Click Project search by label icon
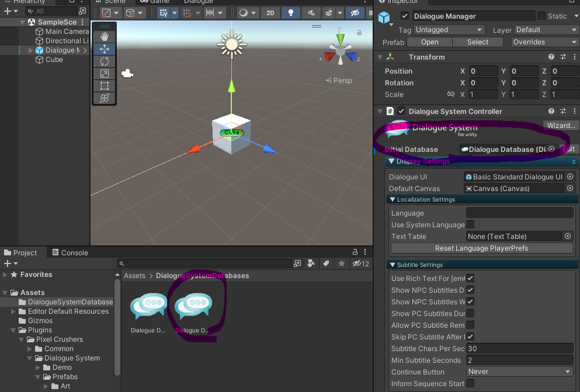 326,263
